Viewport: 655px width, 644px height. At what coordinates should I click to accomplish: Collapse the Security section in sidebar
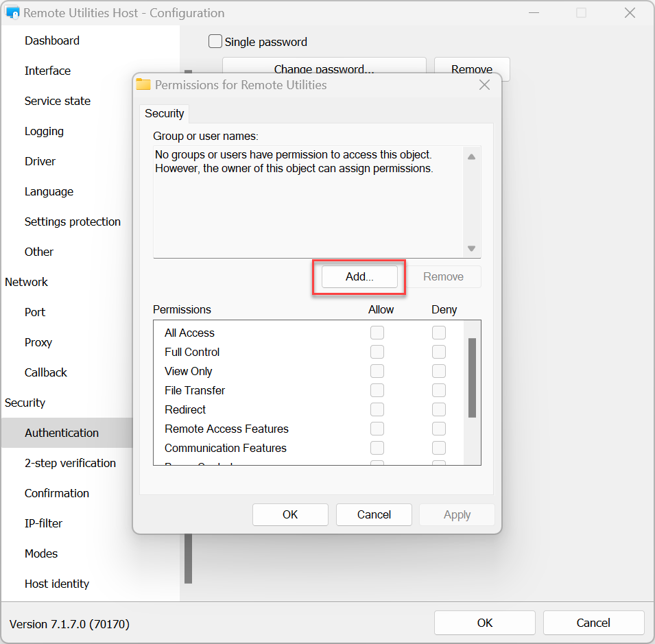25,403
